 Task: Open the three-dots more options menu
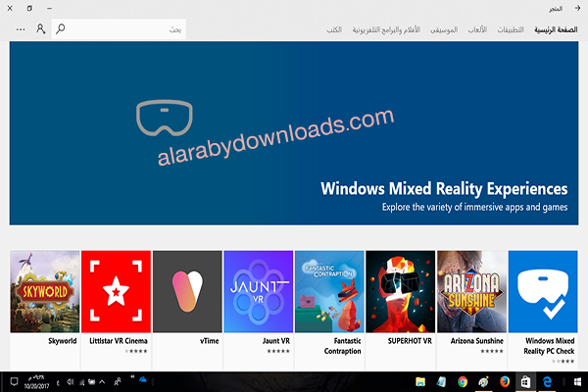[x=21, y=29]
